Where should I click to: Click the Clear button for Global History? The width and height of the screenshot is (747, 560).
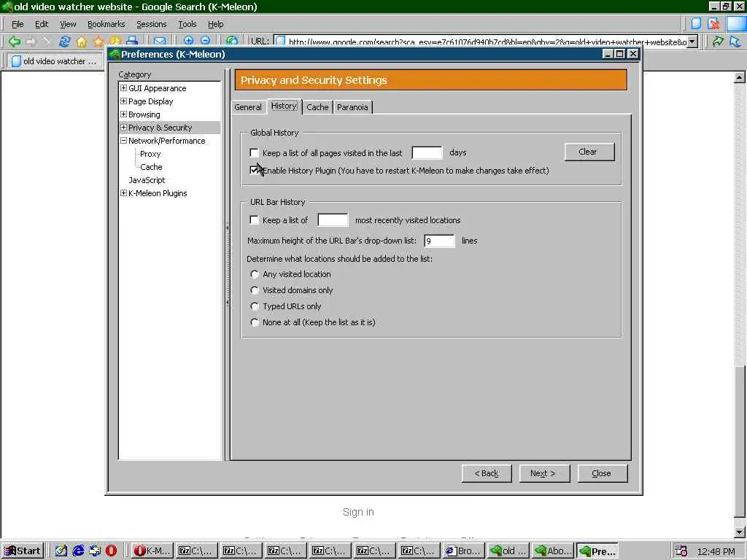(x=589, y=152)
